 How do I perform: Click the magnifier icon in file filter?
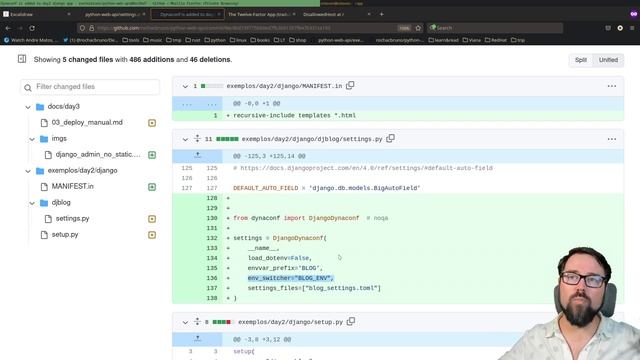28,87
